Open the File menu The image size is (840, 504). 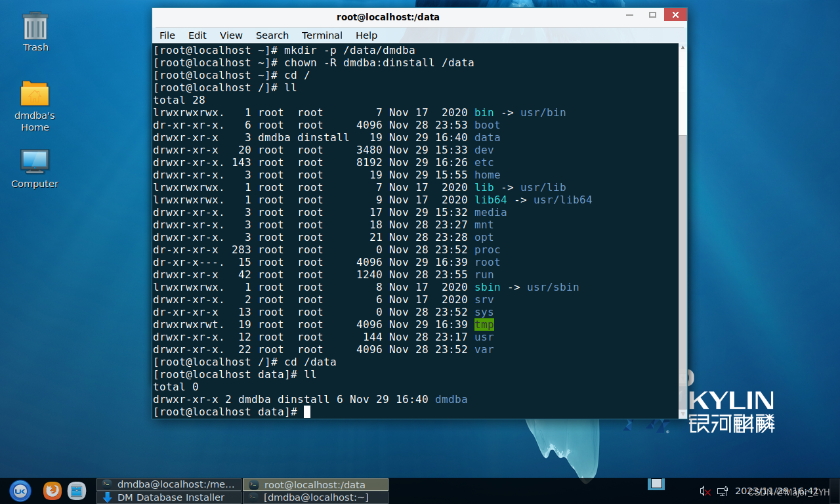coord(167,35)
